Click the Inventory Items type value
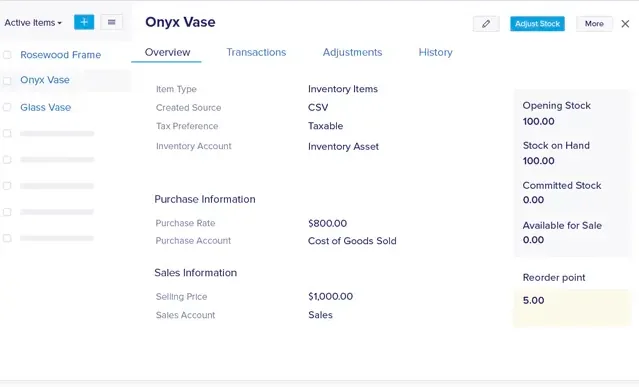 pos(343,89)
